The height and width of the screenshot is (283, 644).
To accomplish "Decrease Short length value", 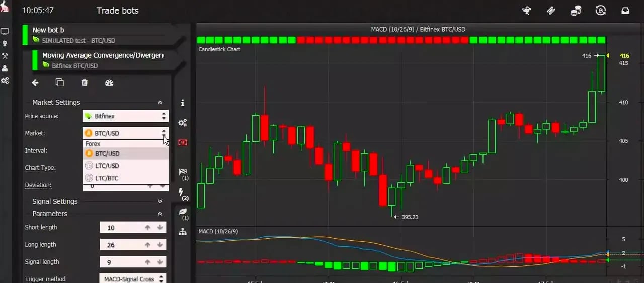I will (160, 228).
